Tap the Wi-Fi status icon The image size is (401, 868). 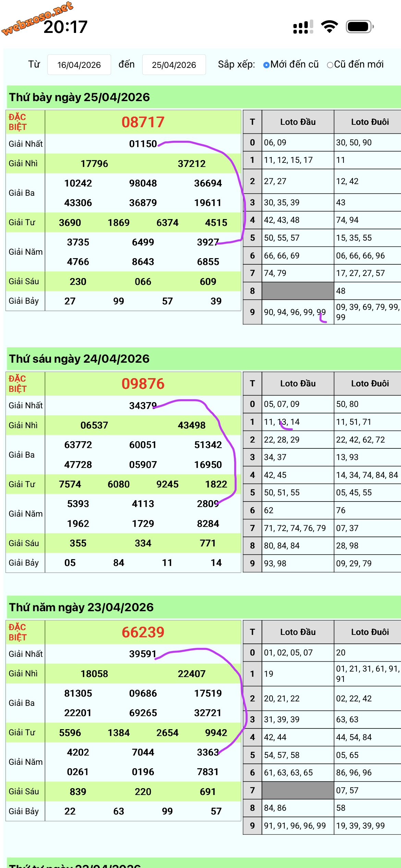pos(329,27)
